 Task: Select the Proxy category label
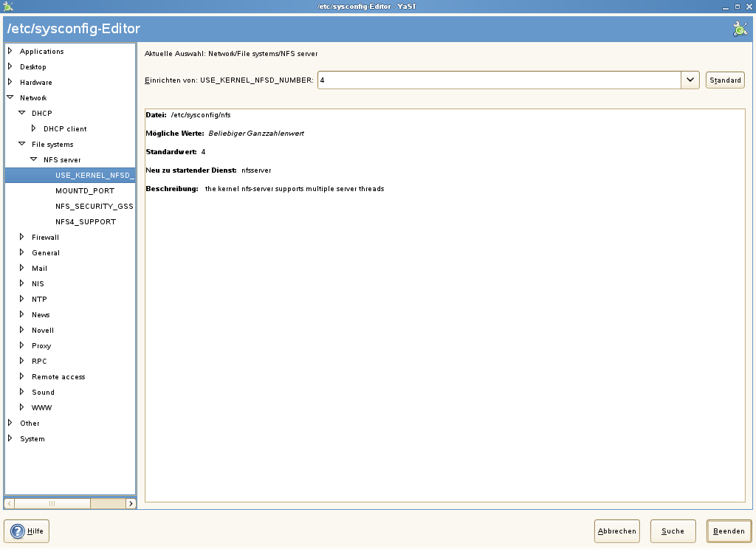(x=41, y=346)
